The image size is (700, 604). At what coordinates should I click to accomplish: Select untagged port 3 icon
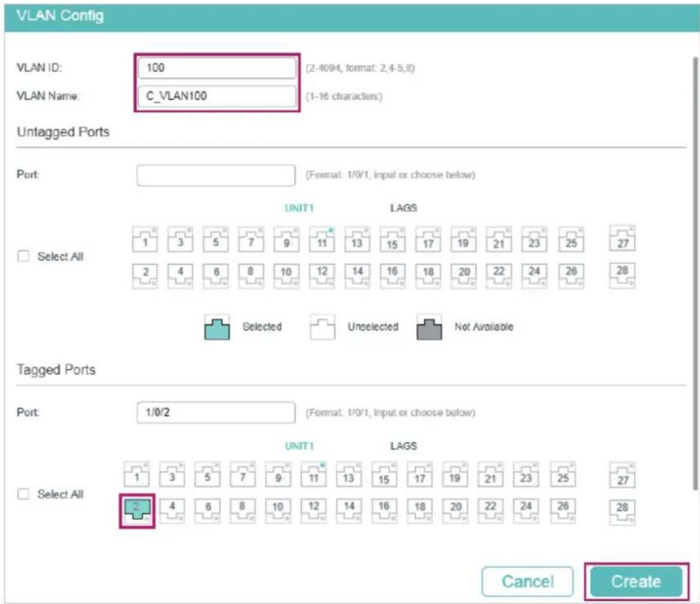click(x=180, y=239)
